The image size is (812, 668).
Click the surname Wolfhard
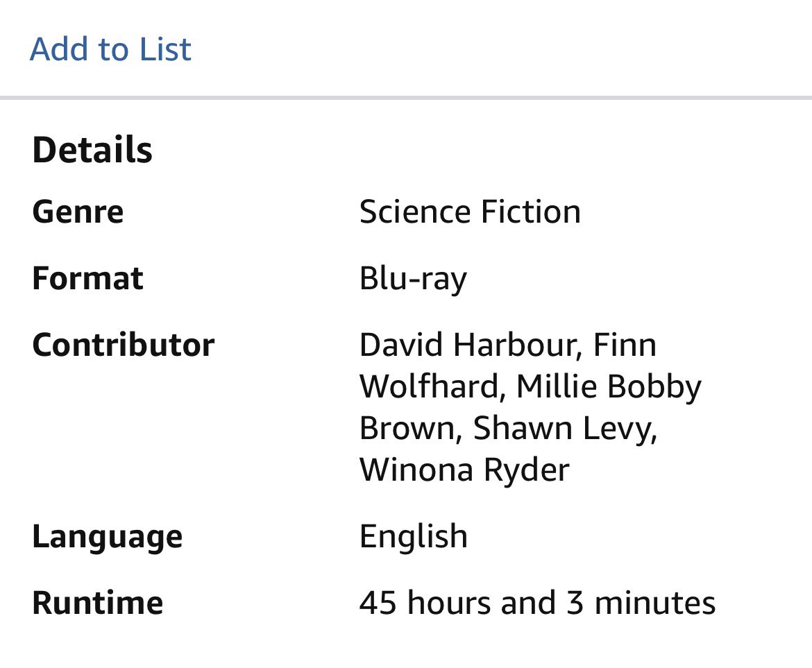(x=430, y=386)
